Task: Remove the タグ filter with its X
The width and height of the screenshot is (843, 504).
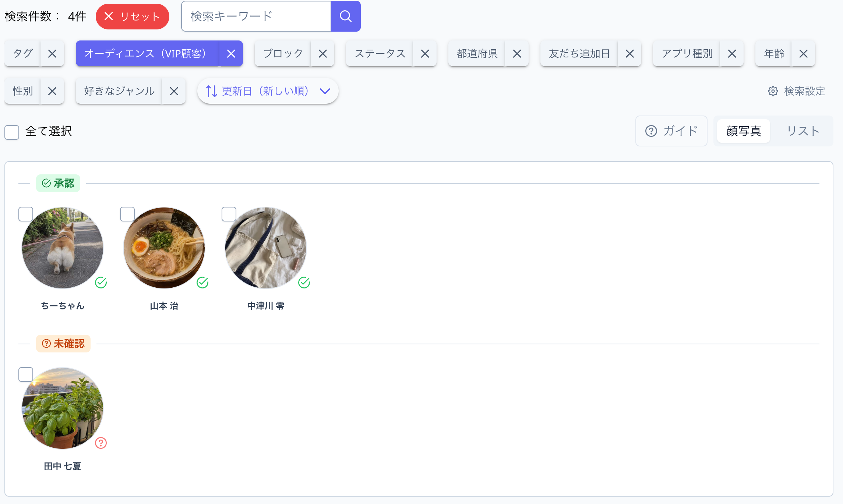Action: point(52,54)
